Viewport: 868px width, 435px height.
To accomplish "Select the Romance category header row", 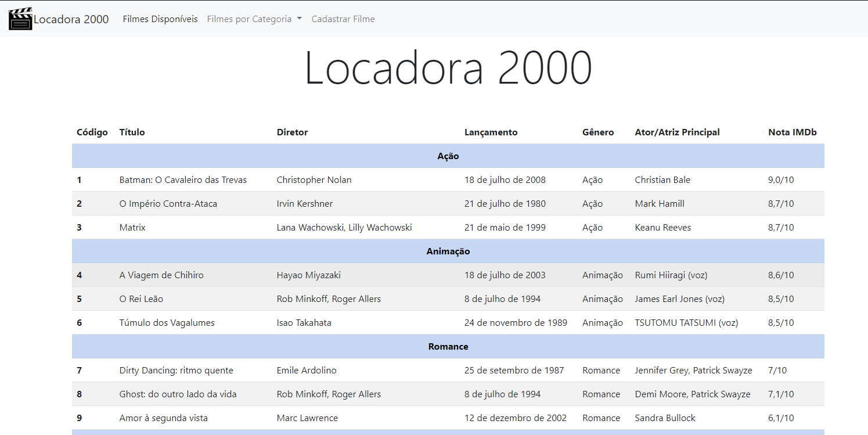I will 448,347.
